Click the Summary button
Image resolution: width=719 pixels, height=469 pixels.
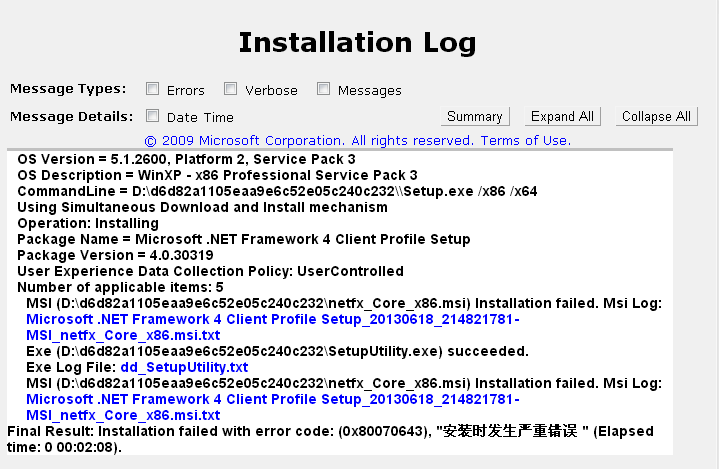point(475,116)
